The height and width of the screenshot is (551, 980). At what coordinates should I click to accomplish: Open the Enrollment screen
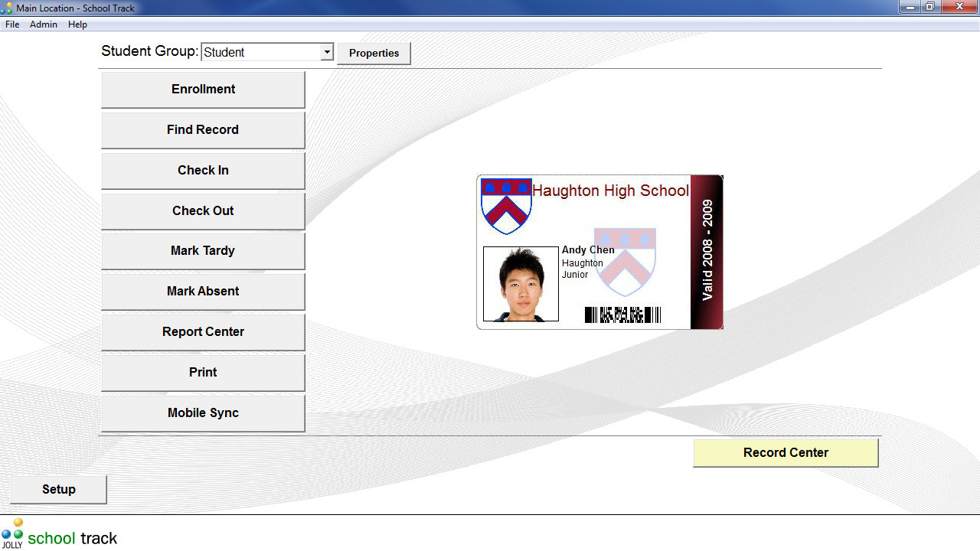tap(203, 90)
